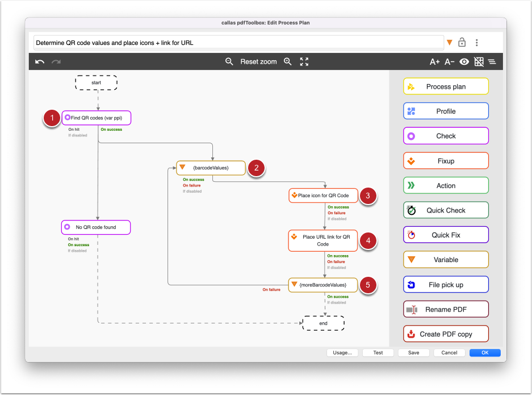Confirm with the OK button
The height and width of the screenshot is (395, 532).
pos(485,353)
